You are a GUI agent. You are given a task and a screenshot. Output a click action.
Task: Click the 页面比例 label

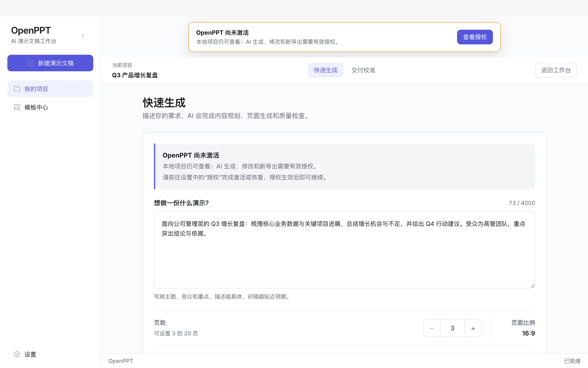[x=523, y=323]
